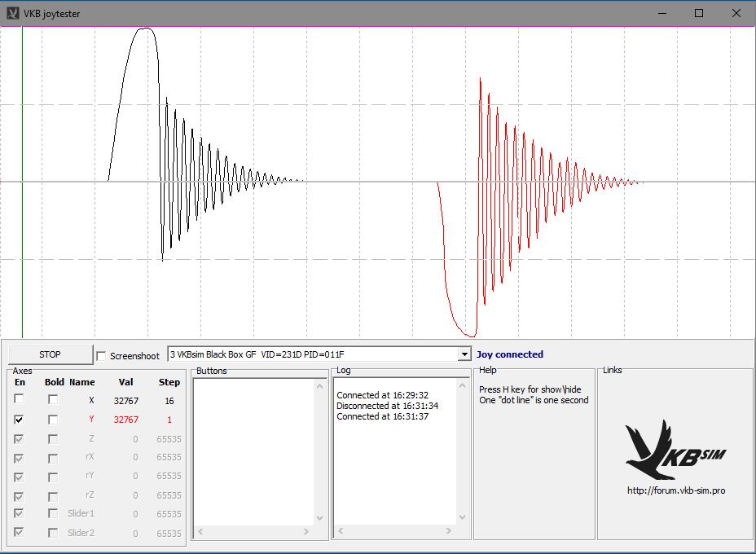Click the Y axis value 32767

point(125,420)
